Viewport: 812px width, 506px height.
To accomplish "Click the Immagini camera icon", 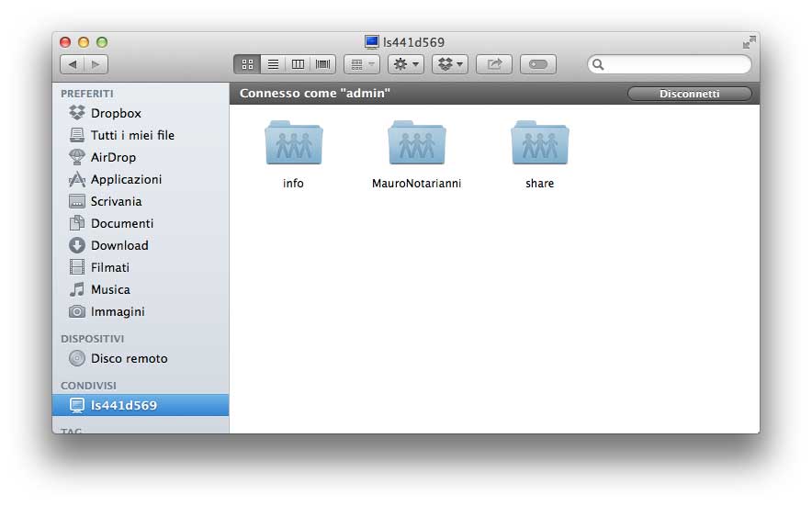I will 77,311.
